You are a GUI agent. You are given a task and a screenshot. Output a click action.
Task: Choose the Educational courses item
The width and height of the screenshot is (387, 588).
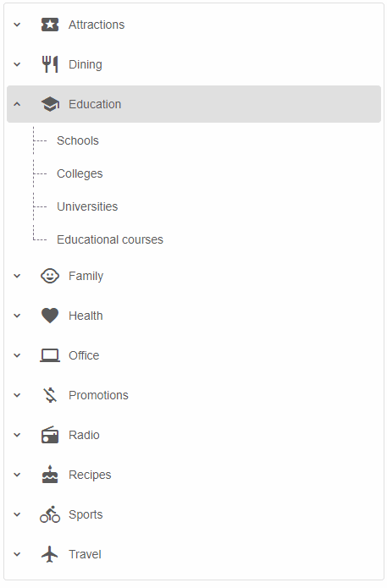110,239
